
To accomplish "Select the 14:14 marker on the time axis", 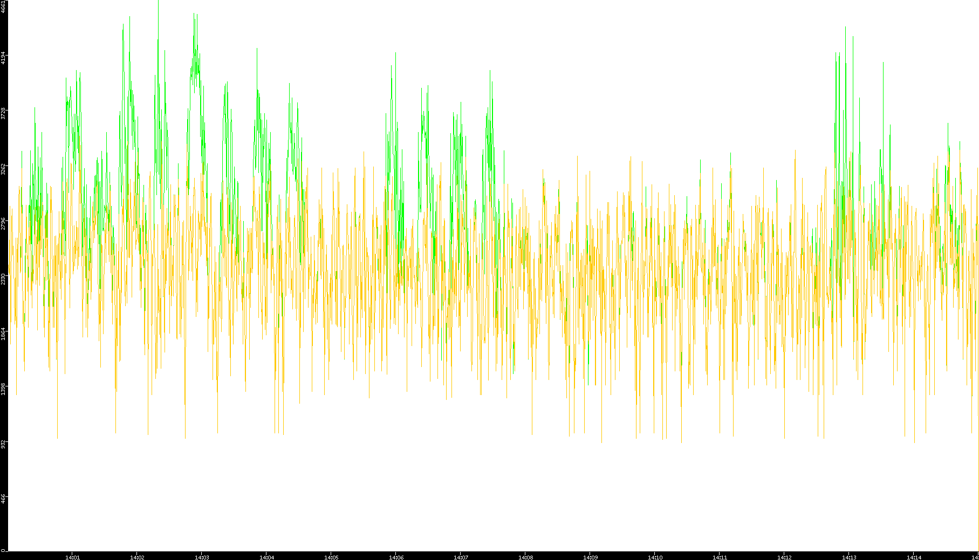I will (914, 557).
